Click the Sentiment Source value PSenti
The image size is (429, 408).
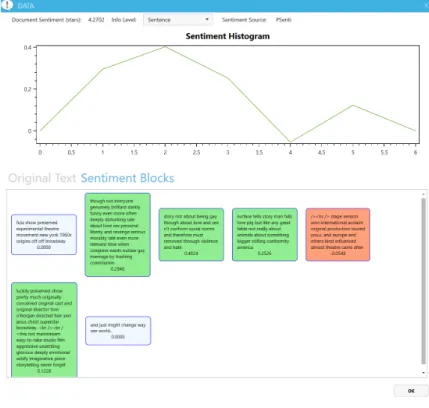284,20
